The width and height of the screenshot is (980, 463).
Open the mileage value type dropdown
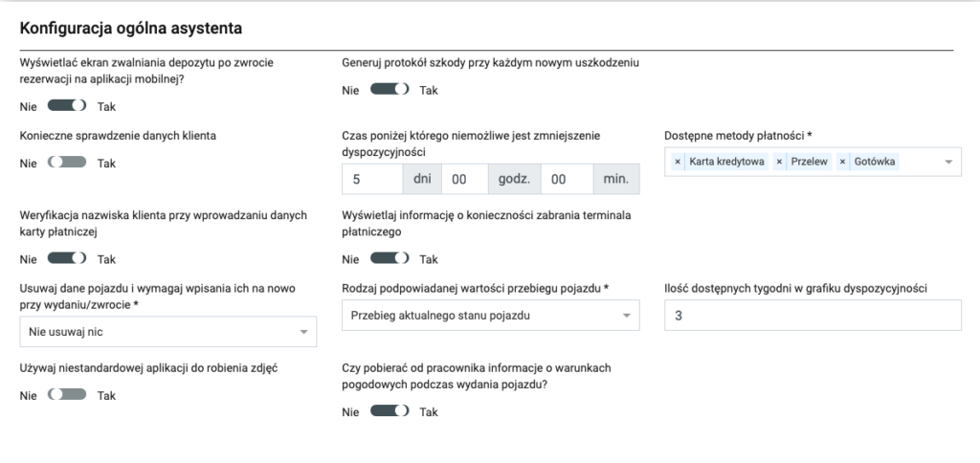pos(490,315)
